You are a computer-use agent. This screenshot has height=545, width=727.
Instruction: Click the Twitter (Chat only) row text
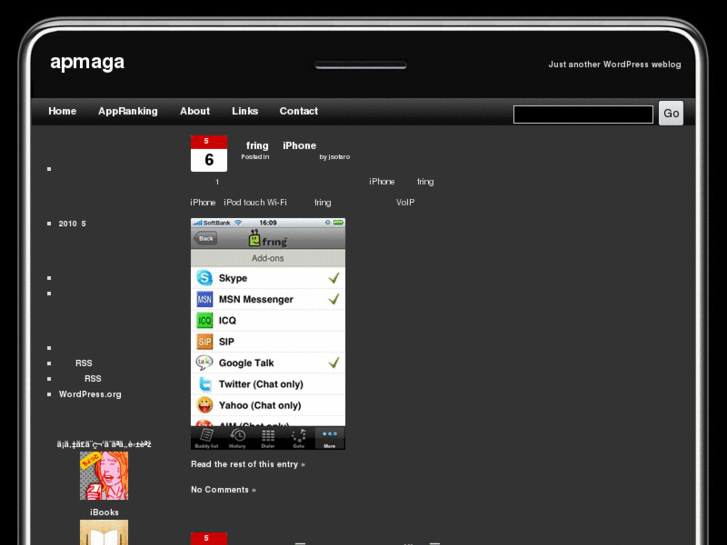261,384
